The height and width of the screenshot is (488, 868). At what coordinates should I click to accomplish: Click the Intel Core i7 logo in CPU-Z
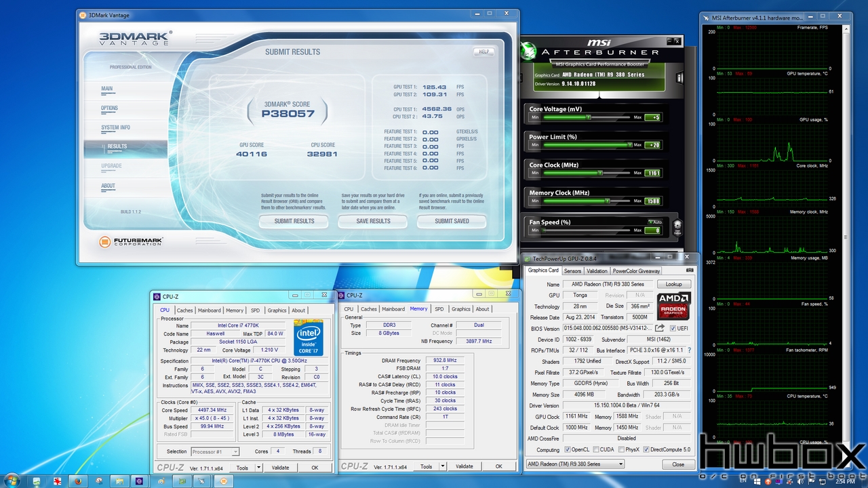click(309, 337)
